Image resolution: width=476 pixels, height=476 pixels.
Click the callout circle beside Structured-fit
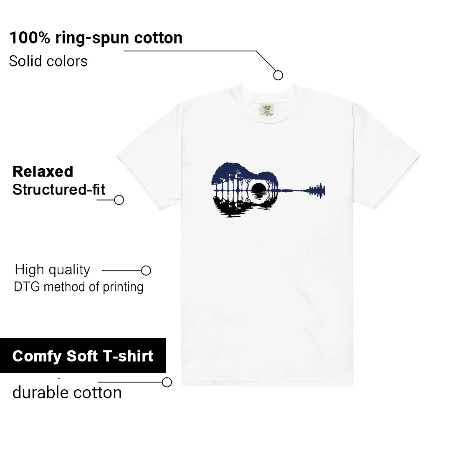coord(119,200)
